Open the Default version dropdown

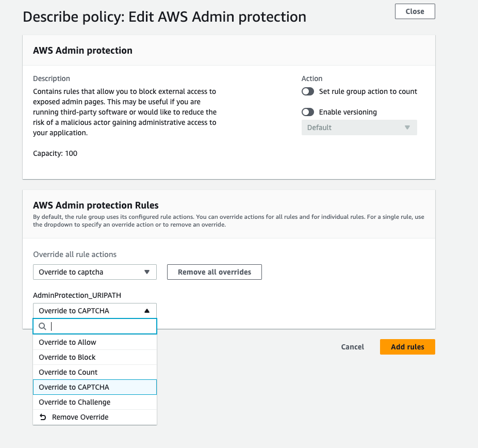[359, 127]
